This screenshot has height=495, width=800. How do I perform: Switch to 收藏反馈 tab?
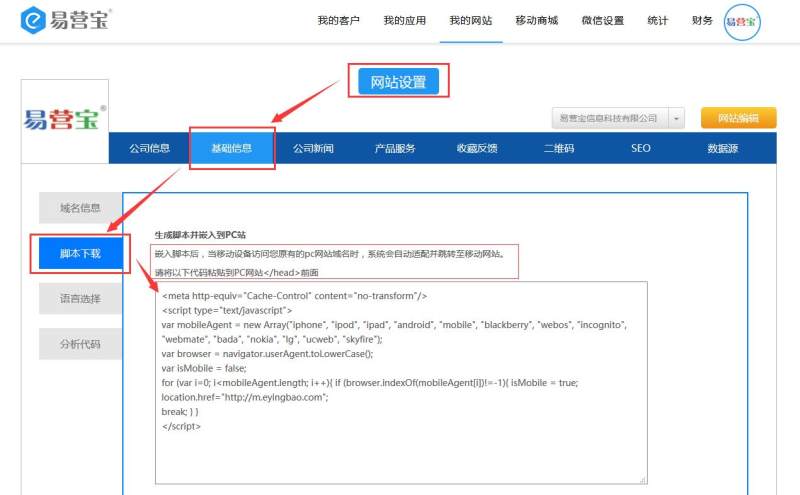477,148
